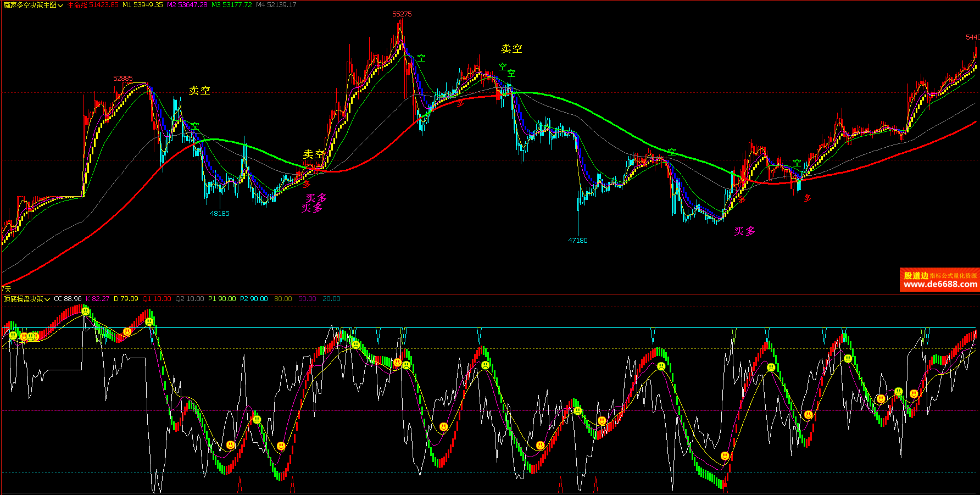Screen dimensions: 980x495
Task: Select the P1 90.00 indicator value
Action: point(222,299)
